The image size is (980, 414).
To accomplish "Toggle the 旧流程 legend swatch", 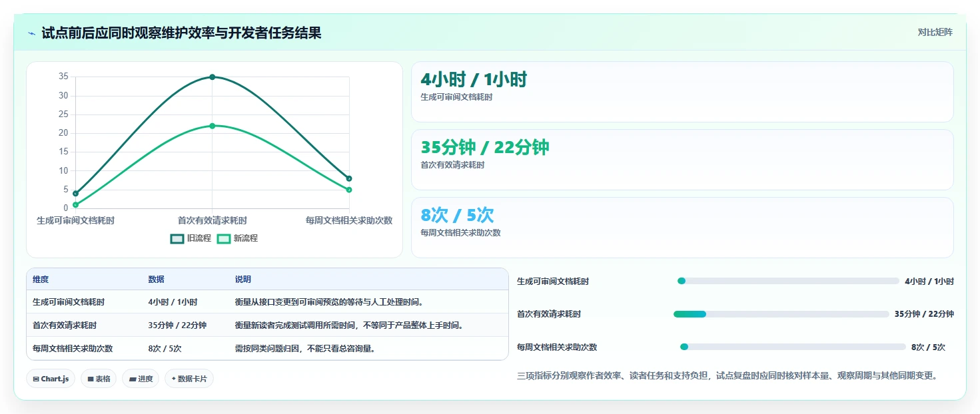I will tap(177, 238).
